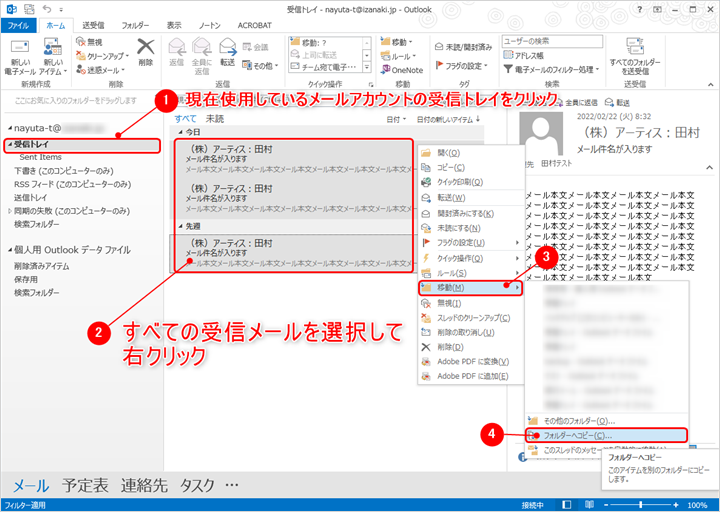Choose フォルダーへコピー(C) in submenu
The image size is (720, 512).
pos(606,435)
